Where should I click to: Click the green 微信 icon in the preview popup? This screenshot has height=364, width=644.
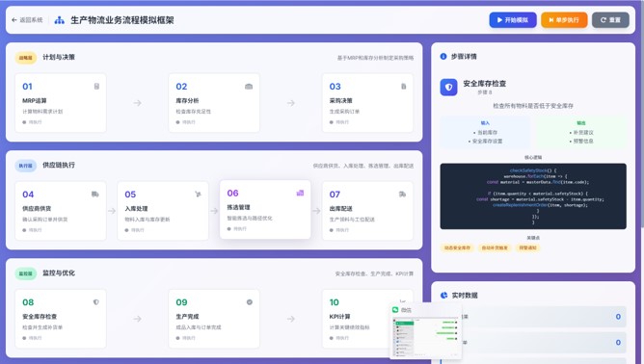[x=395, y=310]
